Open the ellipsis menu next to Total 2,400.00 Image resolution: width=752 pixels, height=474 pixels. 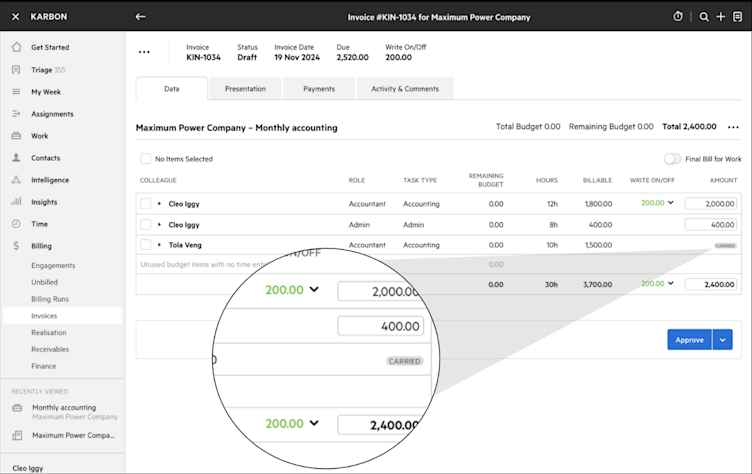click(x=733, y=127)
